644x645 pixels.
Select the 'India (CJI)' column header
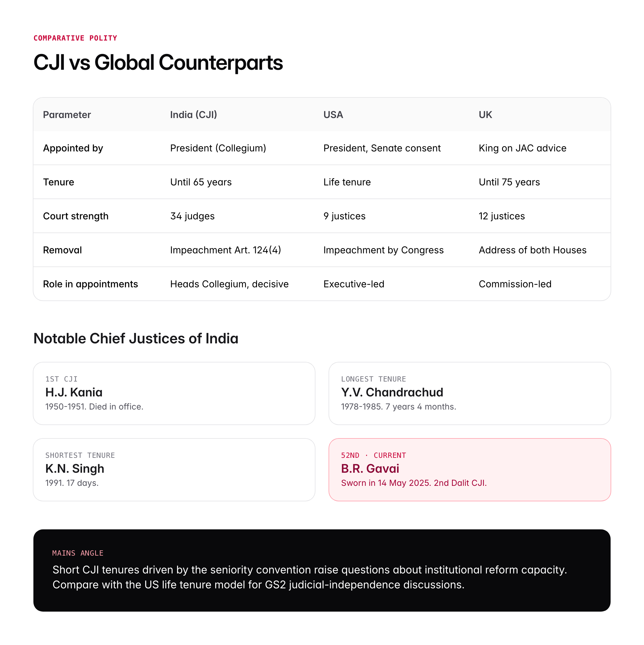193,114
